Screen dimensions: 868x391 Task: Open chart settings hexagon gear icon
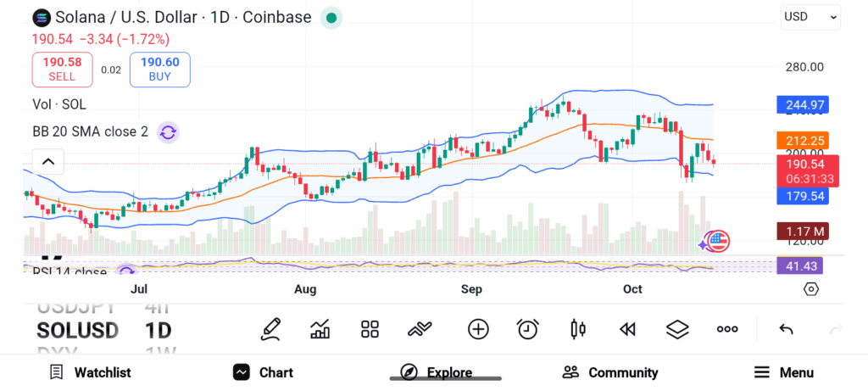(811, 289)
